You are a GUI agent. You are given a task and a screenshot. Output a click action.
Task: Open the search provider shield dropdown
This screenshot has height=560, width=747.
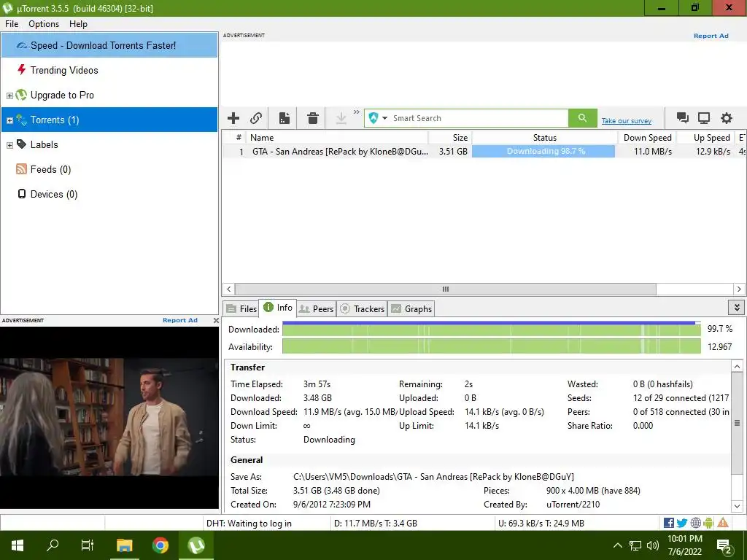[x=379, y=118]
